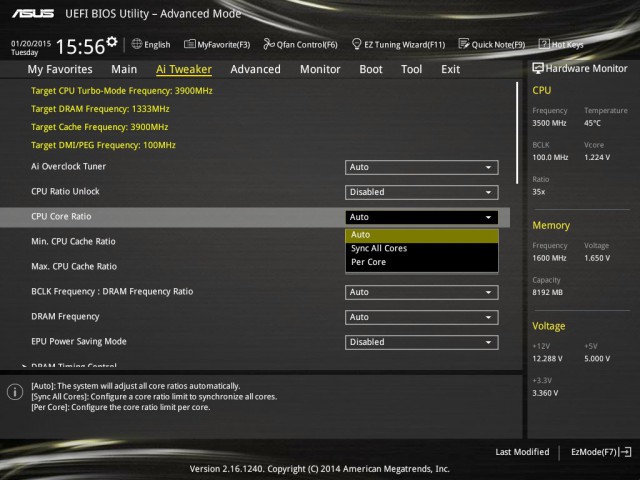Choose Sync All Cores option
640x480 pixels.
[x=422, y=249]
